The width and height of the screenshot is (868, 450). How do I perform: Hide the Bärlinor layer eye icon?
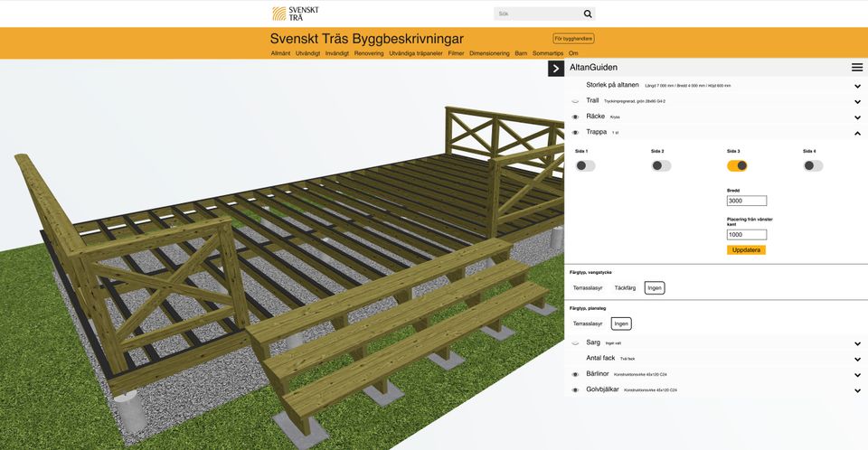point(575,374)
